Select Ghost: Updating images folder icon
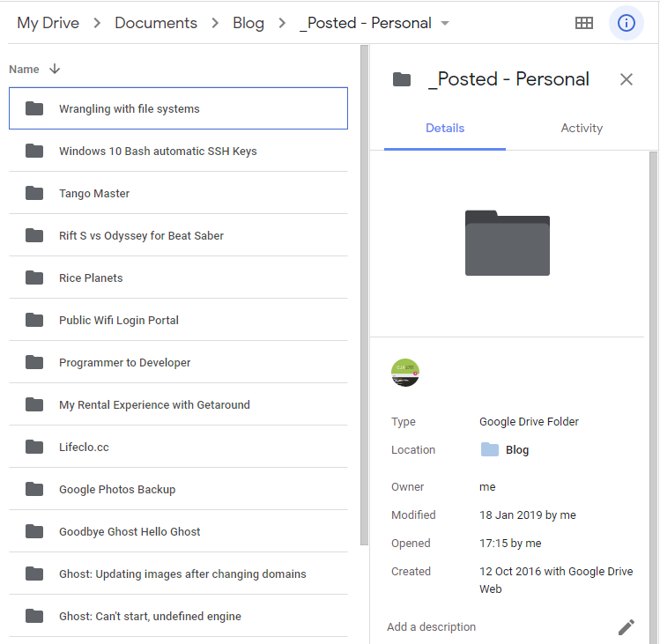 [x=34, y=574]
